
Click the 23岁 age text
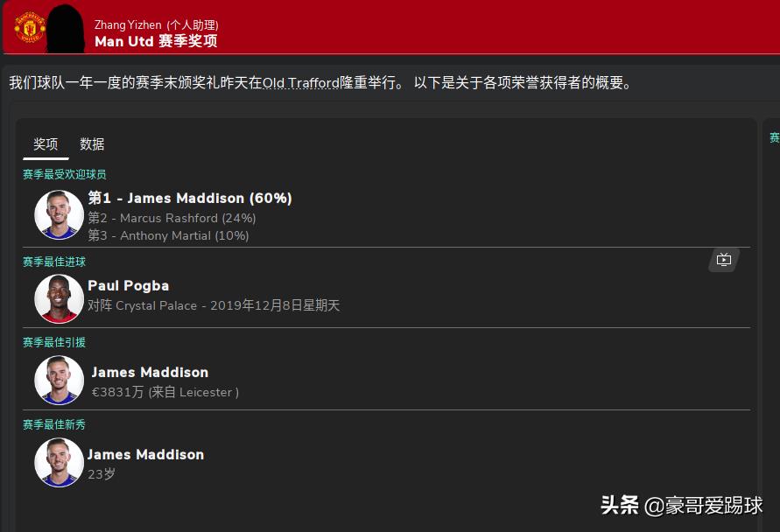click(102, 474)
